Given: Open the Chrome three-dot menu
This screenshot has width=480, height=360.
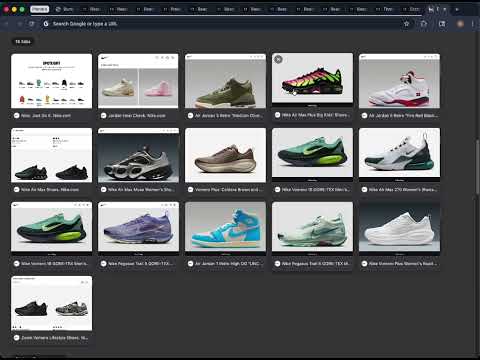Looking at the screenshot, I should point(473,24).
